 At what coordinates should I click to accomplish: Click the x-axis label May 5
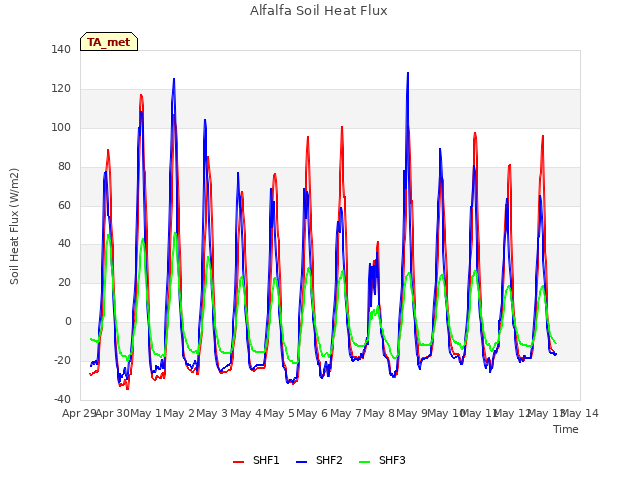tap(279, 413)
